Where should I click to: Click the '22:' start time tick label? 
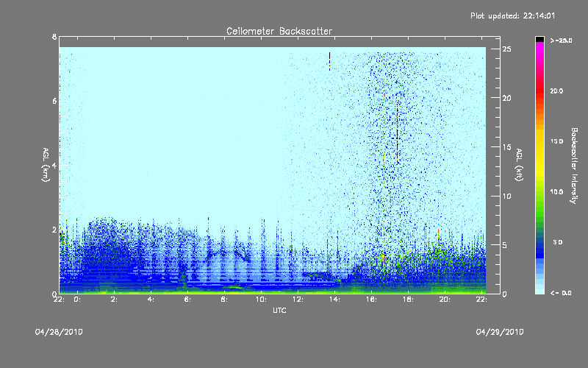pyautogui.click(x=59, y=300)
